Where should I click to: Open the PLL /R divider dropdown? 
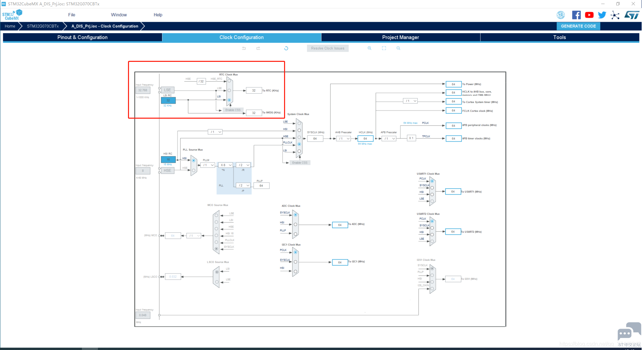243,165
